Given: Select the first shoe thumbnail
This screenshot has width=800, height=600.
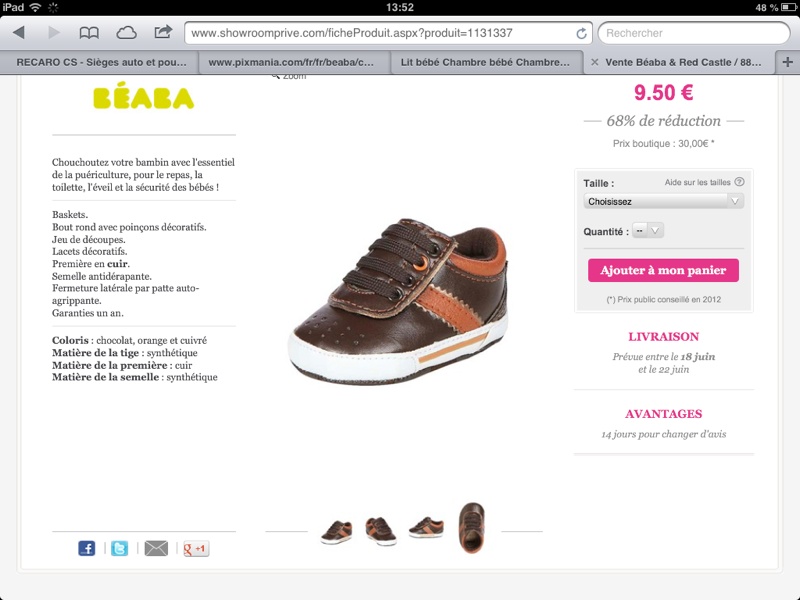Looking at the screenshot, I should tap(337, 532).
